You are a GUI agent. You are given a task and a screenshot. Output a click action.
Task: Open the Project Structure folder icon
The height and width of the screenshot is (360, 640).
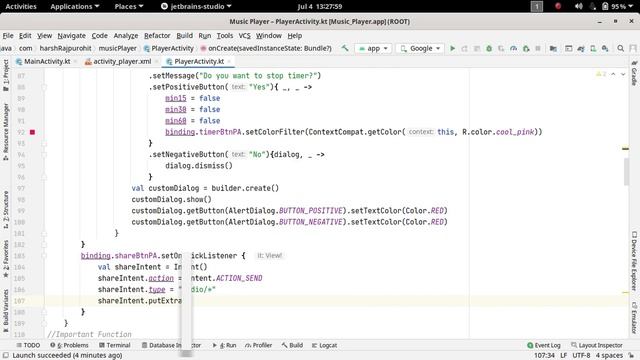(x=553, y=48)
